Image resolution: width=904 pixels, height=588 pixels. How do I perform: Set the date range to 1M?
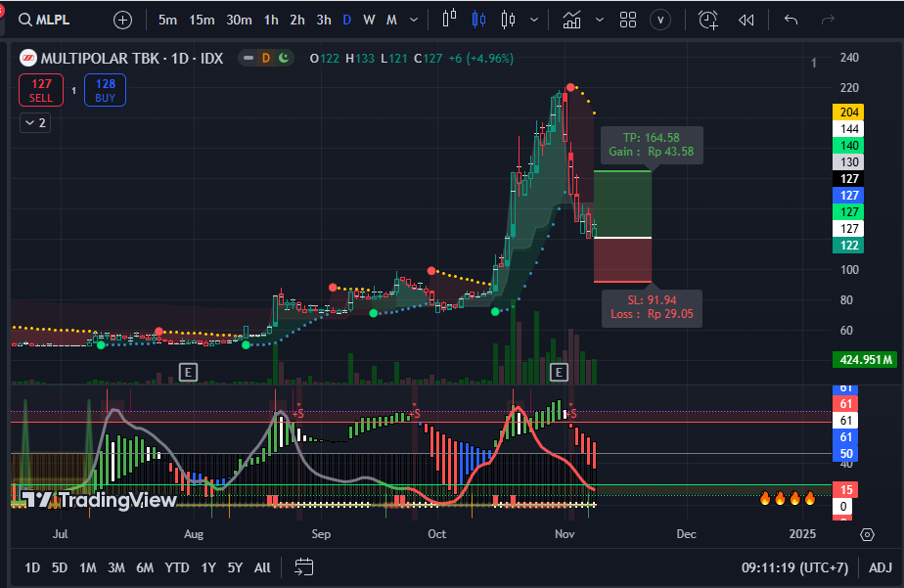tap(88, 567)
